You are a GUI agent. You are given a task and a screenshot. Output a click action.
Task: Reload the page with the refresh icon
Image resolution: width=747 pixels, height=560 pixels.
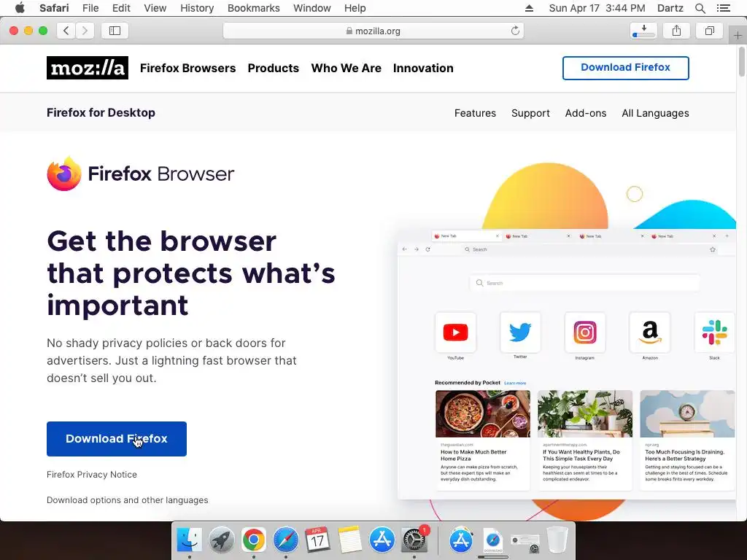coord(515,31)
